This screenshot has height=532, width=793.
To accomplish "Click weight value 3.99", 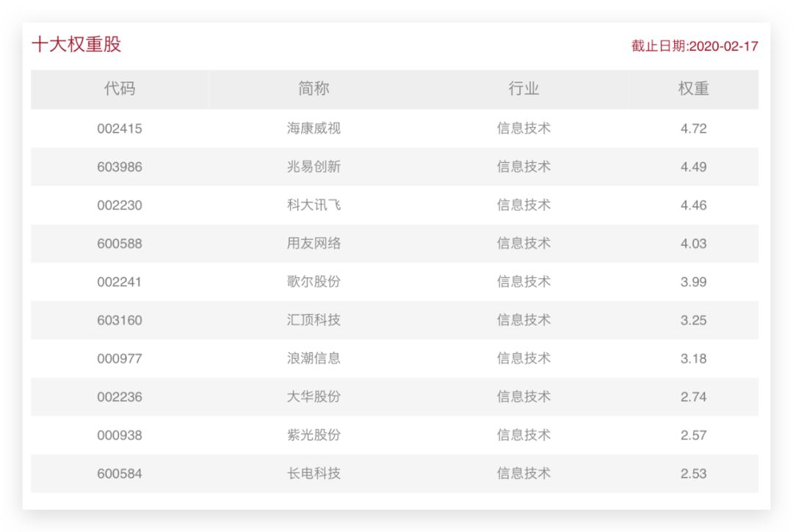I will pyautogui.click(x=693, y=282).
